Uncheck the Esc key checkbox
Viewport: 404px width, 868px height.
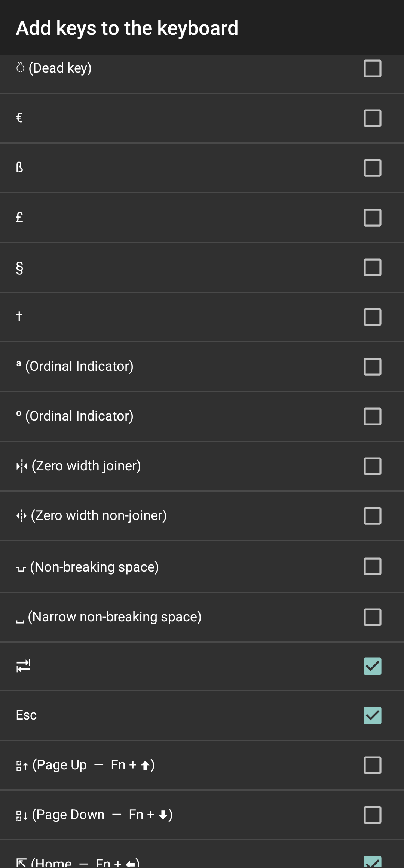372,715
